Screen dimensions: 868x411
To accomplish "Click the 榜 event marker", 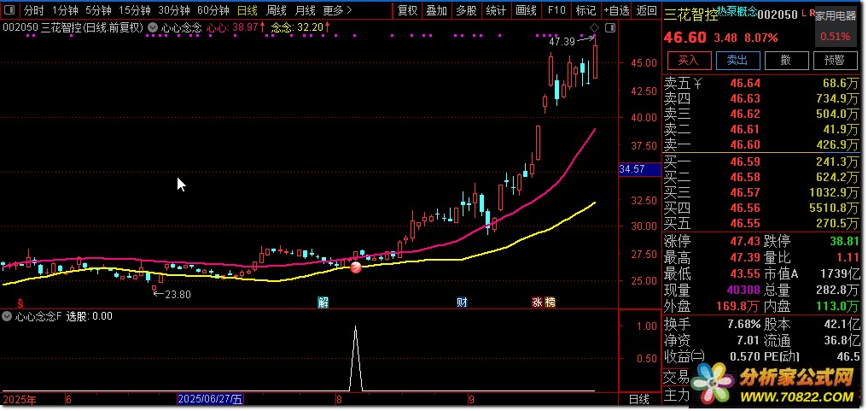I will pyautogui.click(x=550, y=302).
